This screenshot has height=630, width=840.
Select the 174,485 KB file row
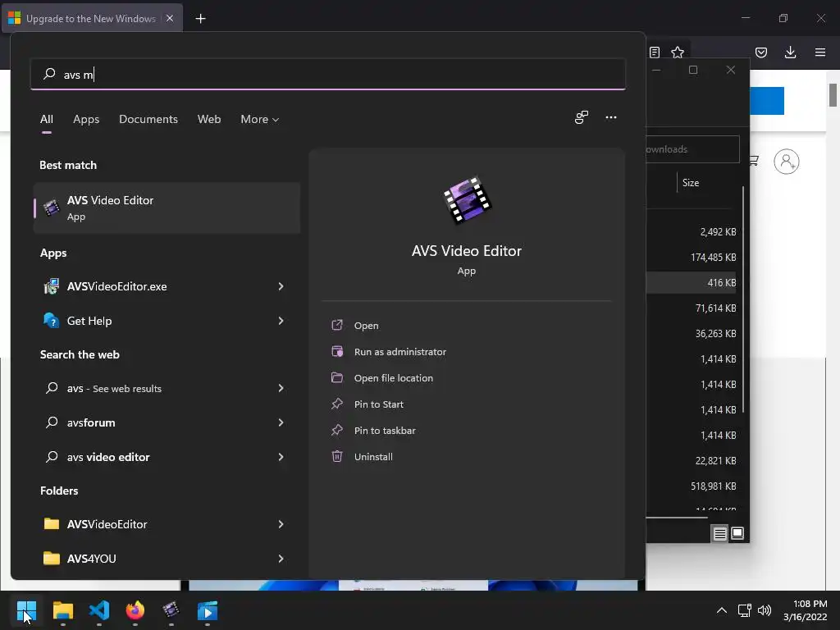(x=692, y=257)
